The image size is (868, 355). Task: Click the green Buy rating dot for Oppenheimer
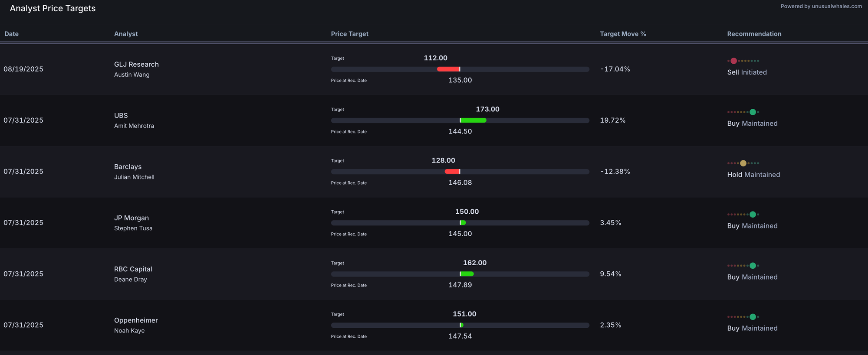(753, 316)
